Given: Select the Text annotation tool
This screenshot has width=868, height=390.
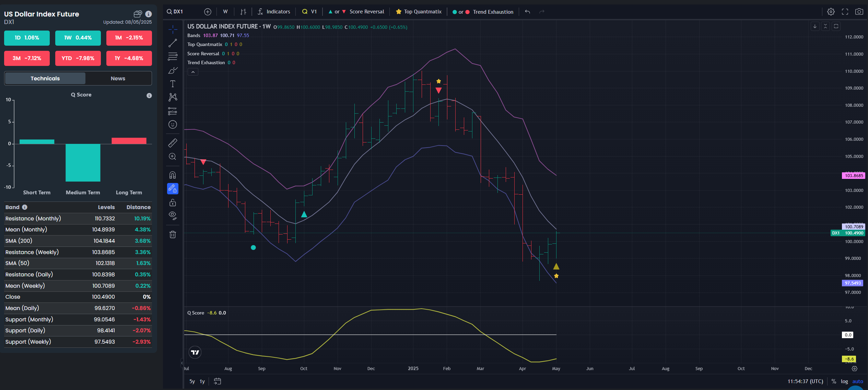Looking at the screenshot, I should [173, 84].
